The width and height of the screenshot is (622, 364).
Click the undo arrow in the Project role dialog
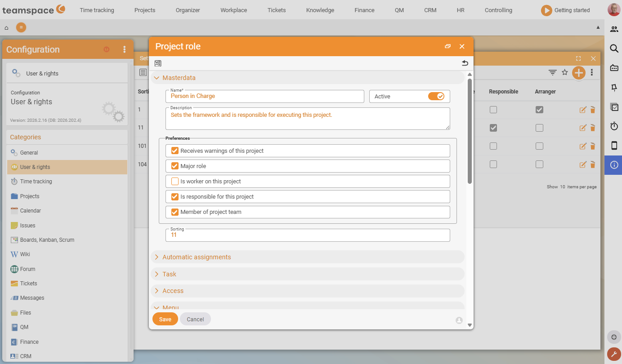pos(465,63)
